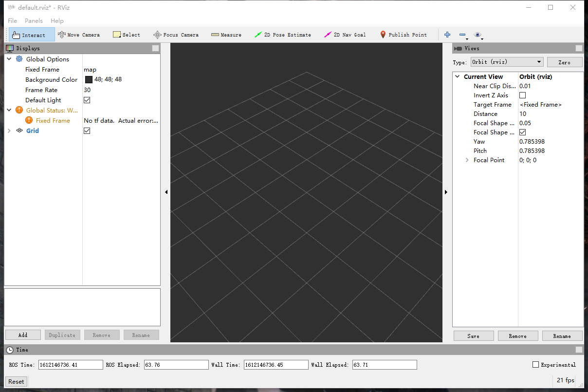This screenshot has height=392, width=588.
Task: Click the RViz window title icon
Action: coord(11,7)
